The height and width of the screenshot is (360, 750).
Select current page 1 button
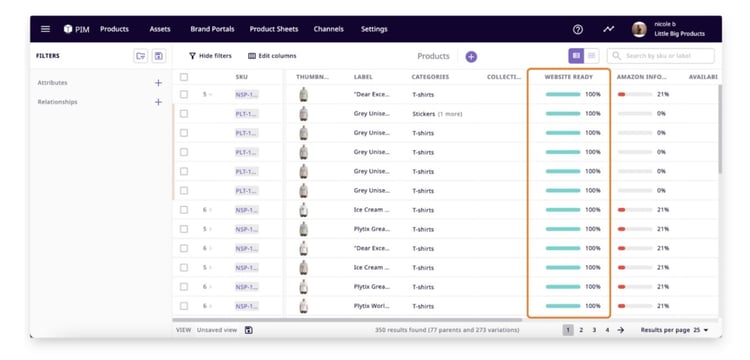[x=568, y=330]
